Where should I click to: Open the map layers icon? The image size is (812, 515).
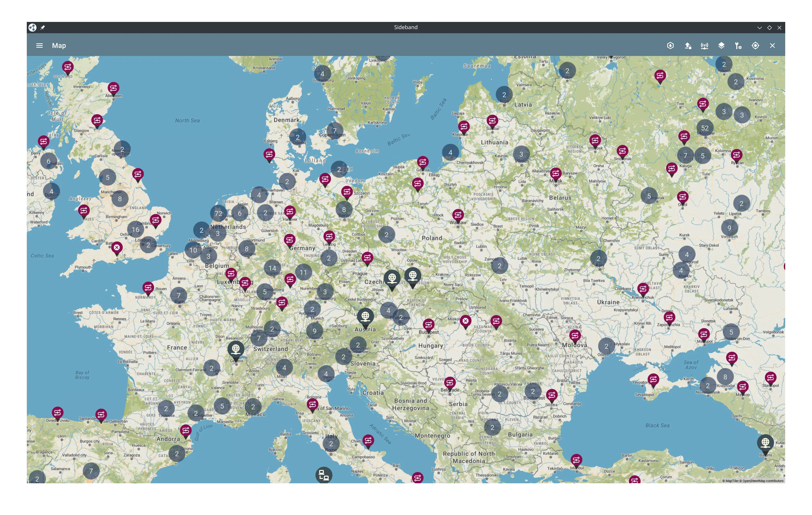(721, 46)
